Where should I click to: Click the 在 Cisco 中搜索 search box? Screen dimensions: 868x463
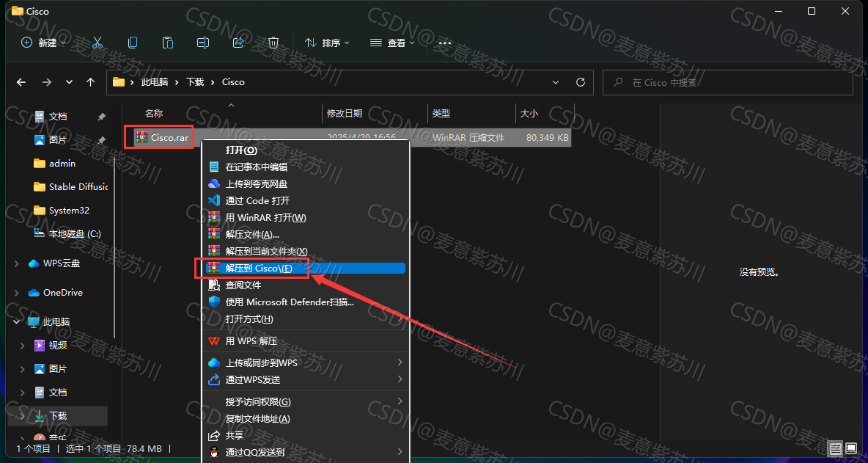[x=727, y=82]
